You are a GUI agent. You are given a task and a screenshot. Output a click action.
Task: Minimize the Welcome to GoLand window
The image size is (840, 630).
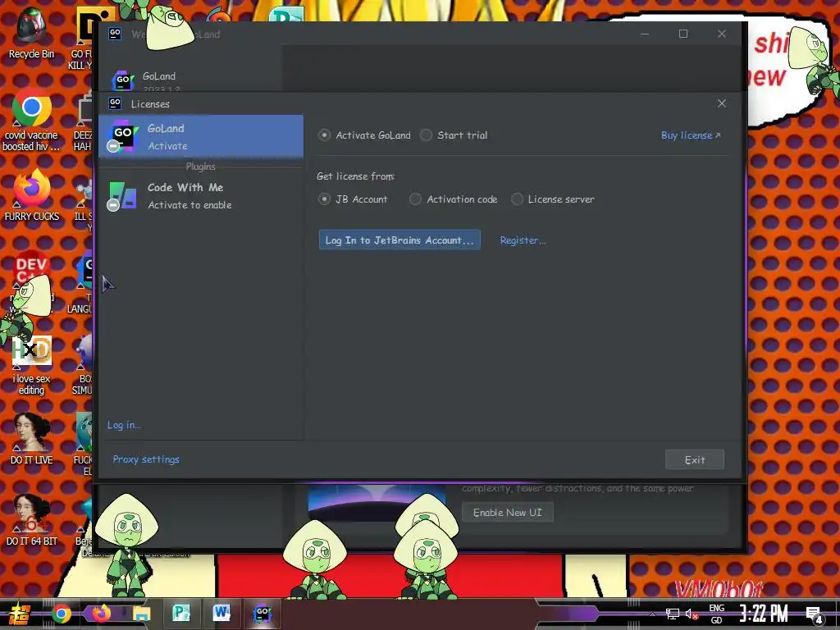pos(645,34)
